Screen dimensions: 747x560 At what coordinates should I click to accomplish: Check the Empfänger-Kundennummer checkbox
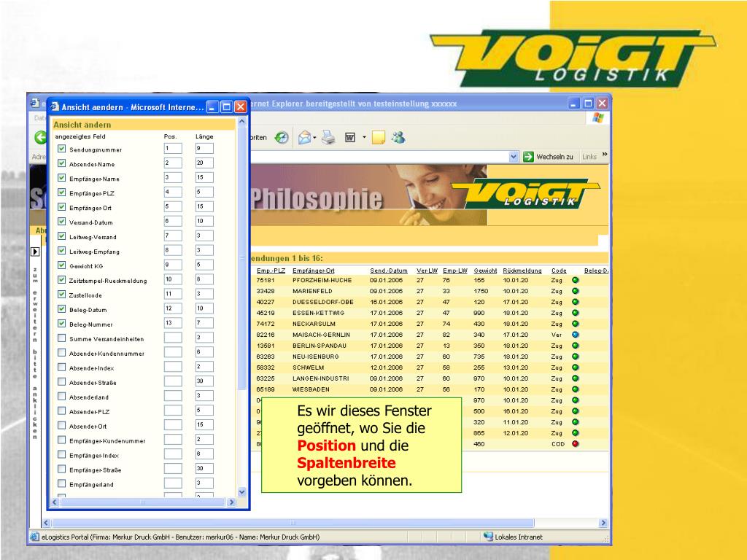[61, 440]
